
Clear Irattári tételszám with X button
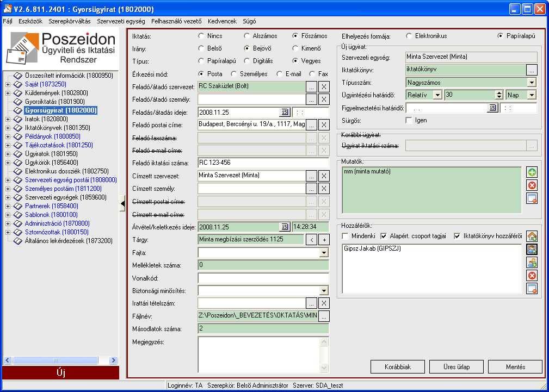tap(324, 303)
